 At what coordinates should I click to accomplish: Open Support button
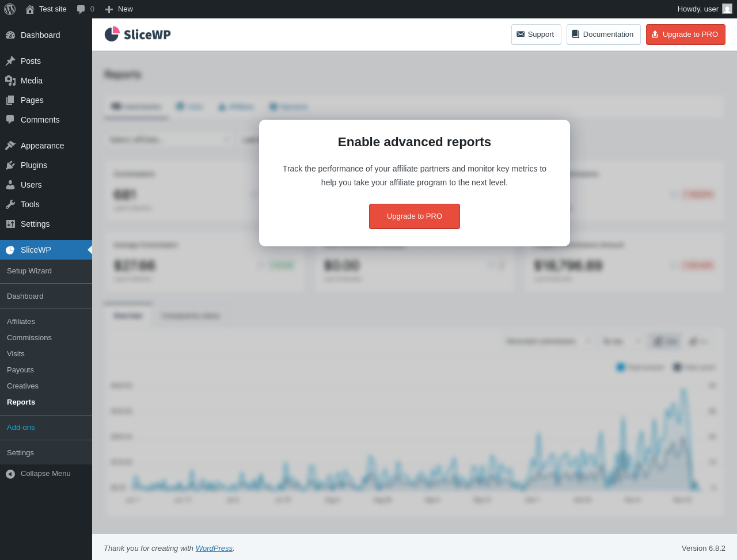tap(536, 35)
